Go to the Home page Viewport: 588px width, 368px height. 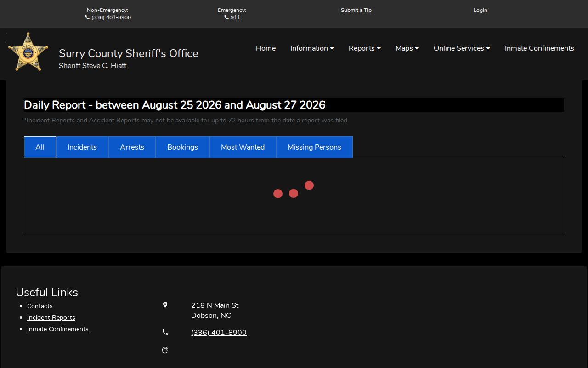(266, 48)
